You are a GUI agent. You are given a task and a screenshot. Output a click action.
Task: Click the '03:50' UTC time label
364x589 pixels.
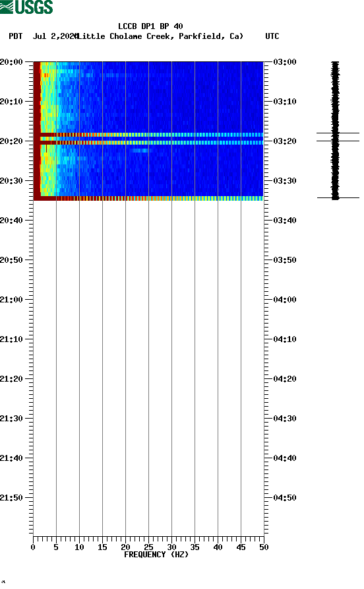pos(285,260)
